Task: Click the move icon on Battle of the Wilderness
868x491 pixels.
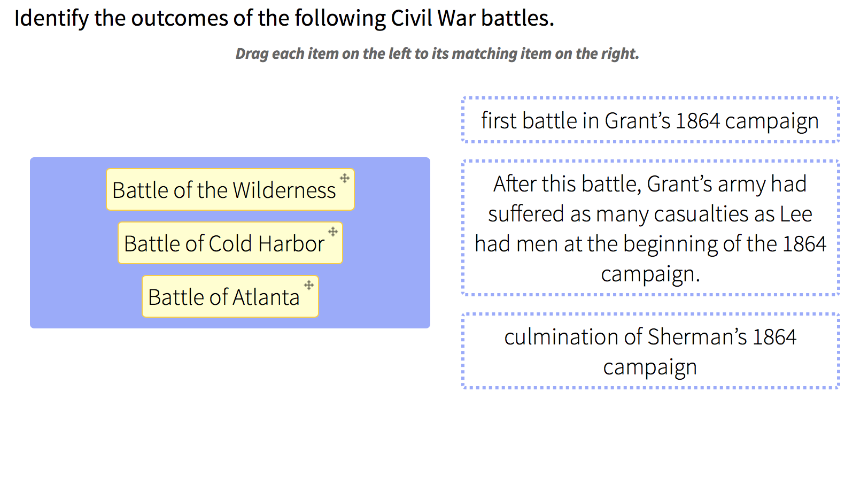Action: pos(345,178)
